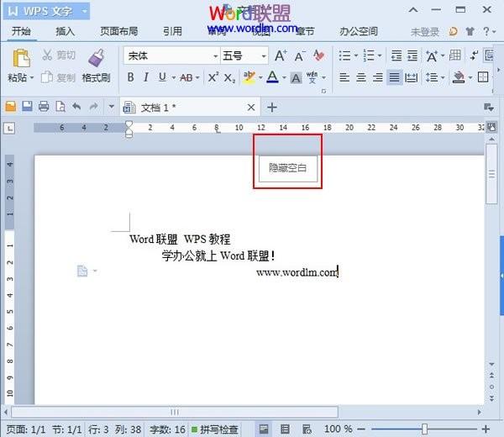
Task: Toggle justify alignment
Action: pyautogui.click(x=395, y=77)
